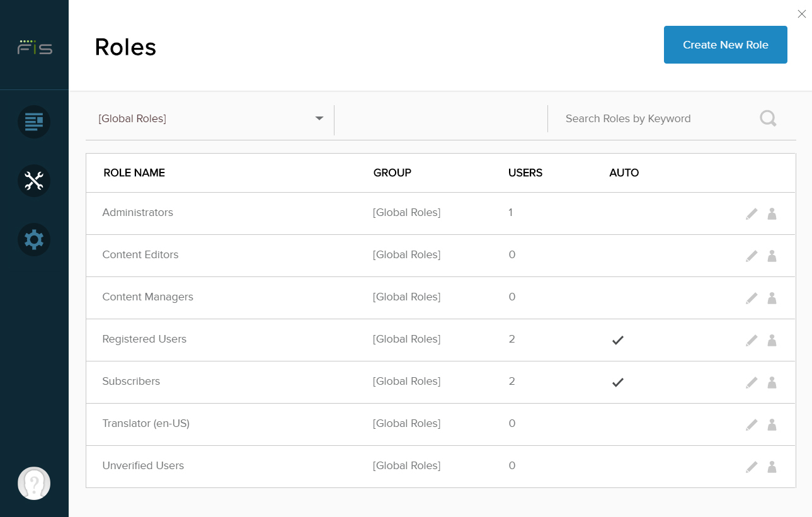Screen dimensions: 812x517
Task: Select the Administrators role name
Action: pyautogui.click(x=138, y=213)
